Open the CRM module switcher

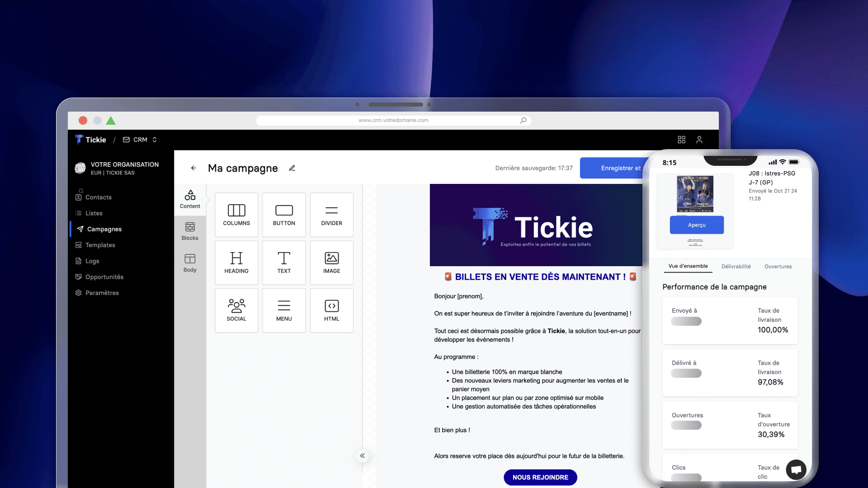point(140,140)
